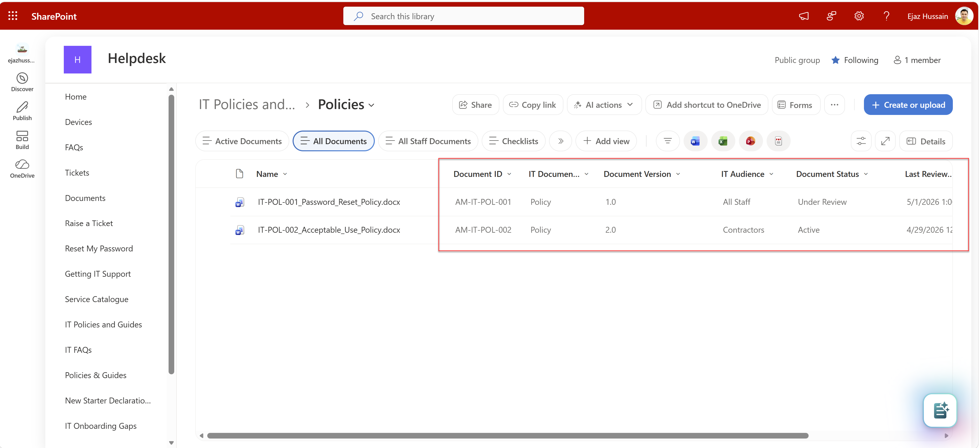Expand content to full screen icon
Screen dimensions: 980x448
[885, 141]
